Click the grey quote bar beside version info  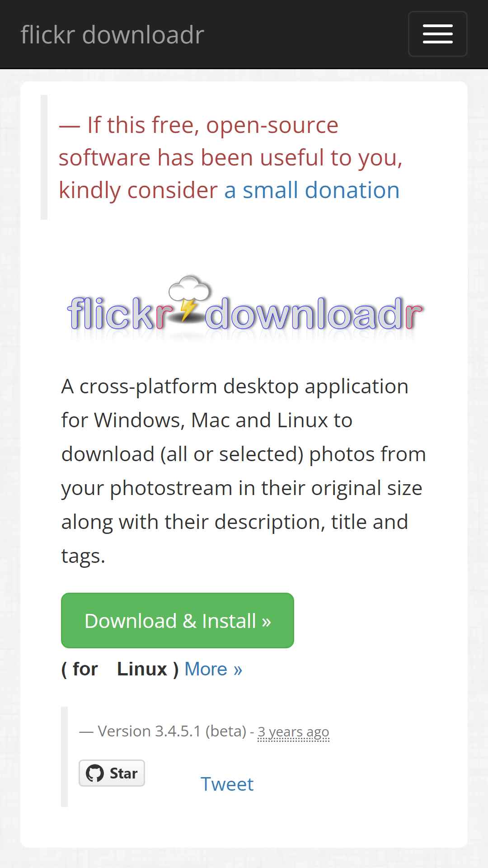tap(64, 757)
